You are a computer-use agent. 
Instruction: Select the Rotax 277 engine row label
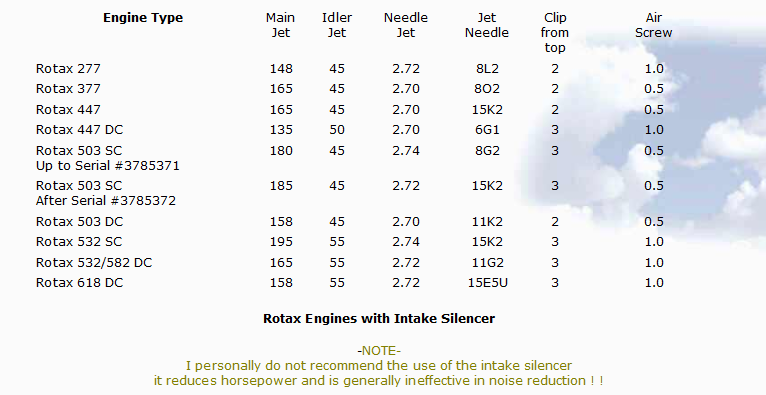[x=68, y=69]
